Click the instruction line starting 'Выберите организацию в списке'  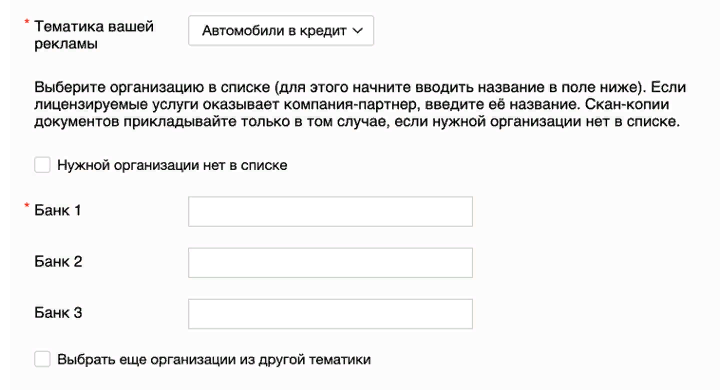pyautogui.click(x=360, y=87)
